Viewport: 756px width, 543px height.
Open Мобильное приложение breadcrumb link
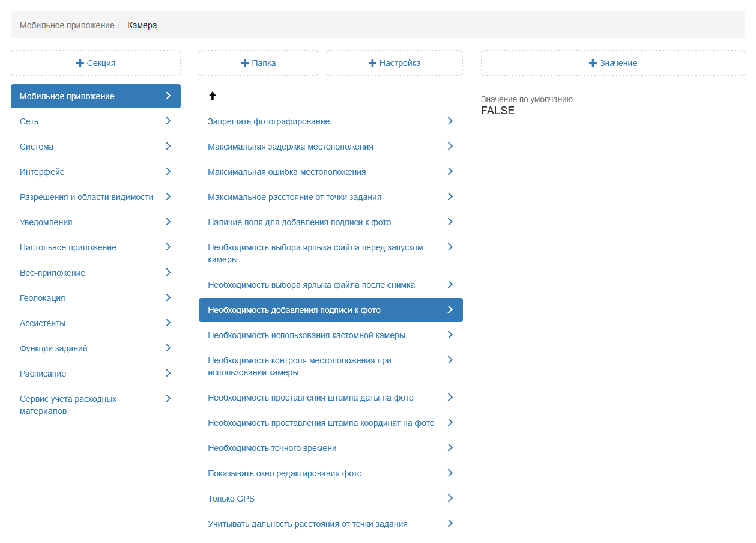(x=67, y=25)
